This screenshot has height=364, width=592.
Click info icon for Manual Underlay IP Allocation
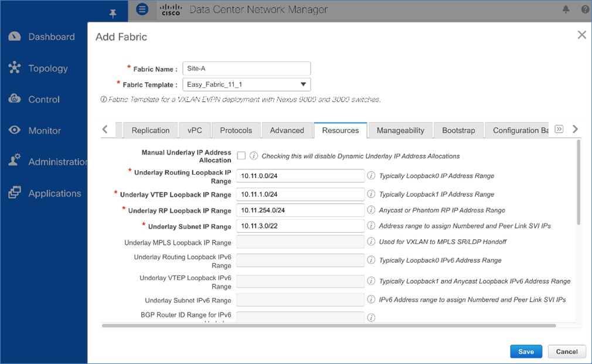pyautogui.click(x=254, y=155)
